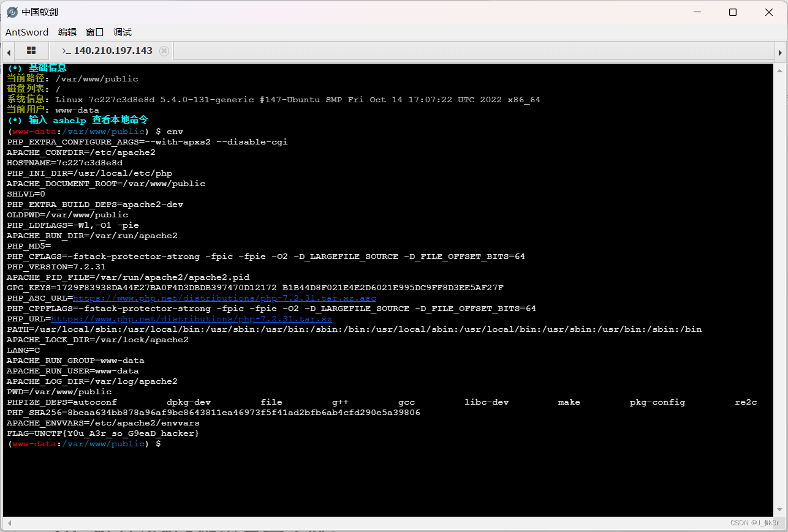Click the PATH= environment line
788x532 pixels.
[354, 329]
